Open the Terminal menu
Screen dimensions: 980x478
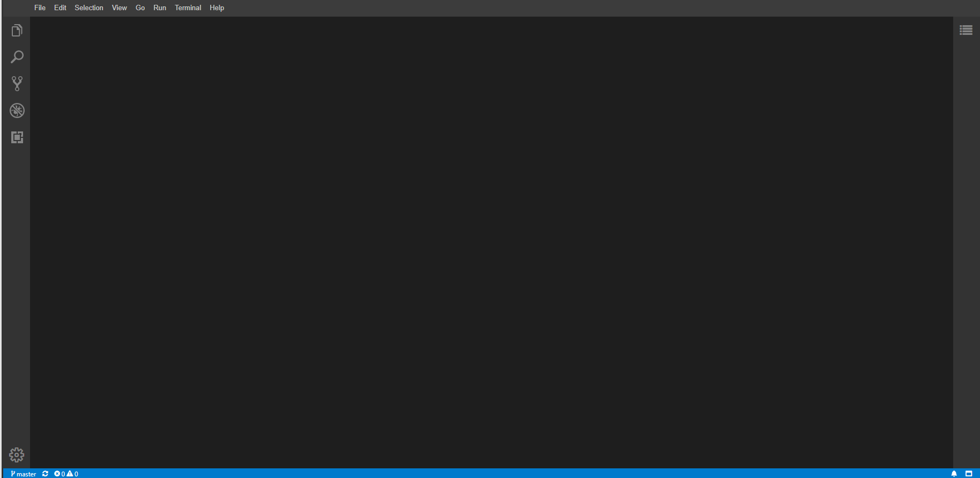coord(188,8)
